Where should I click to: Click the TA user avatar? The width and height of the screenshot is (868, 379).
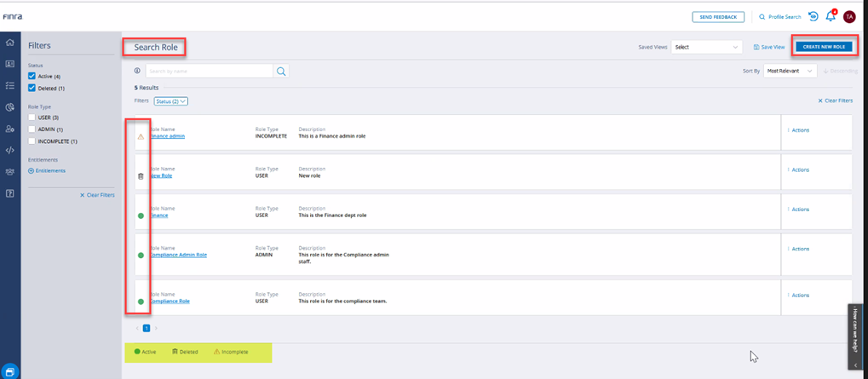[848, 16]
